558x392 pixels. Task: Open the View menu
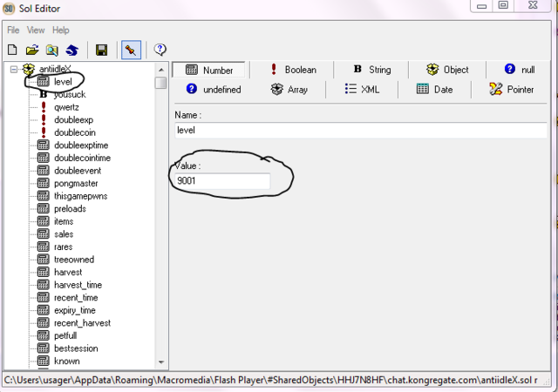pos(36,30)
